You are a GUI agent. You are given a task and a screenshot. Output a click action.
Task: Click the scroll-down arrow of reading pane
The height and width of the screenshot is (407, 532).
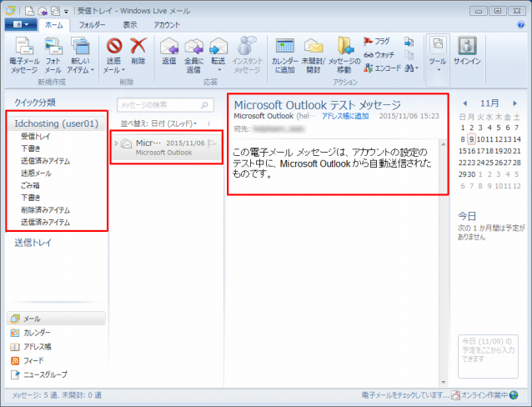(x=443, y=383)
